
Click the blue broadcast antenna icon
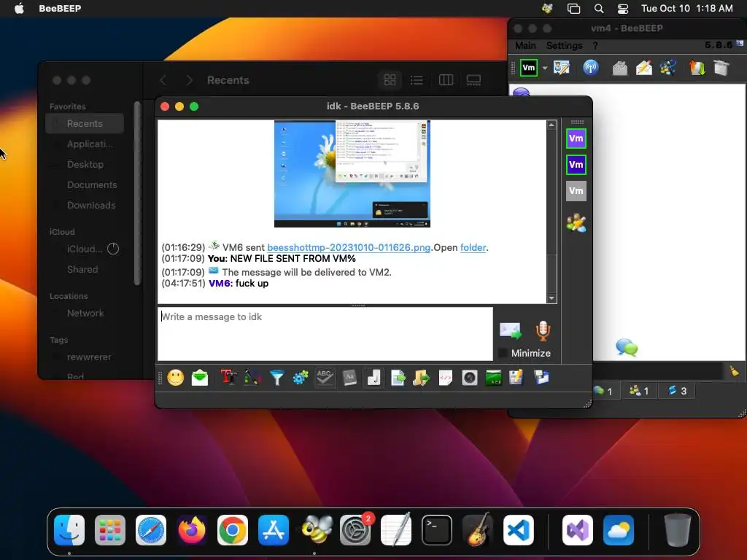point(591,68)
